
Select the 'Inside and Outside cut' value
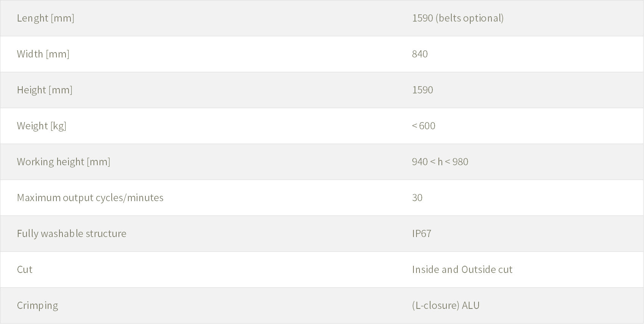(462, 270)
